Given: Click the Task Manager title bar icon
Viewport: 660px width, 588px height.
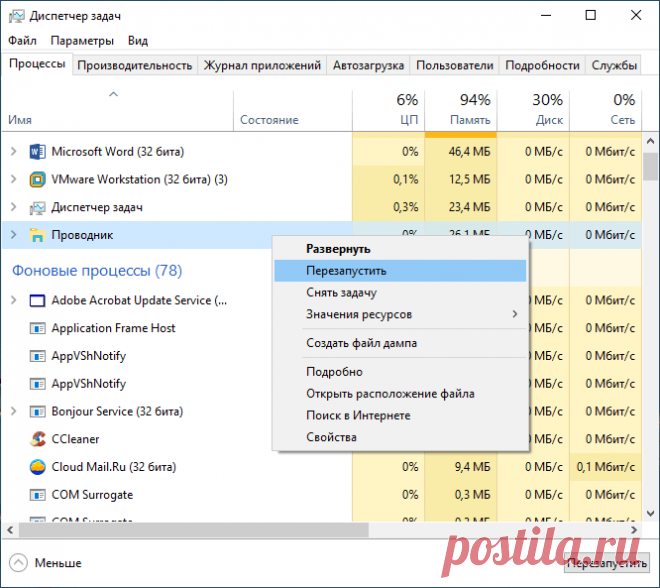Looking at the screenshot, I should [17, 16].
